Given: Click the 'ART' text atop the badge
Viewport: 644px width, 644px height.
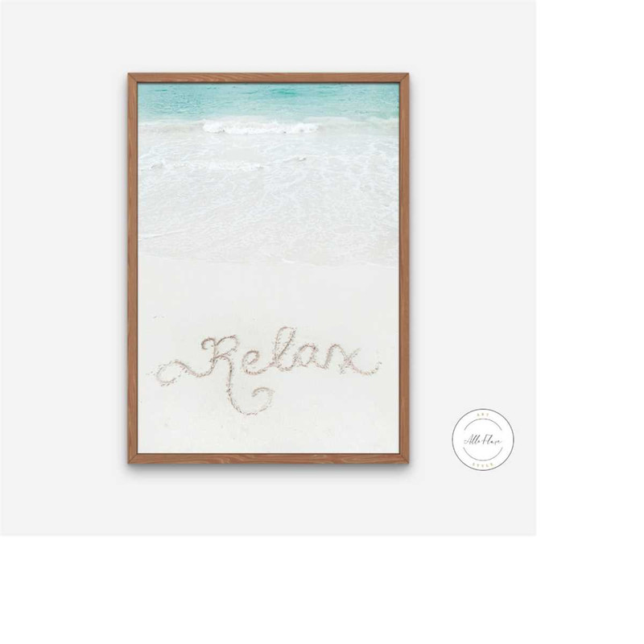Looking at the screenshot, I should [x=482, y=415].
